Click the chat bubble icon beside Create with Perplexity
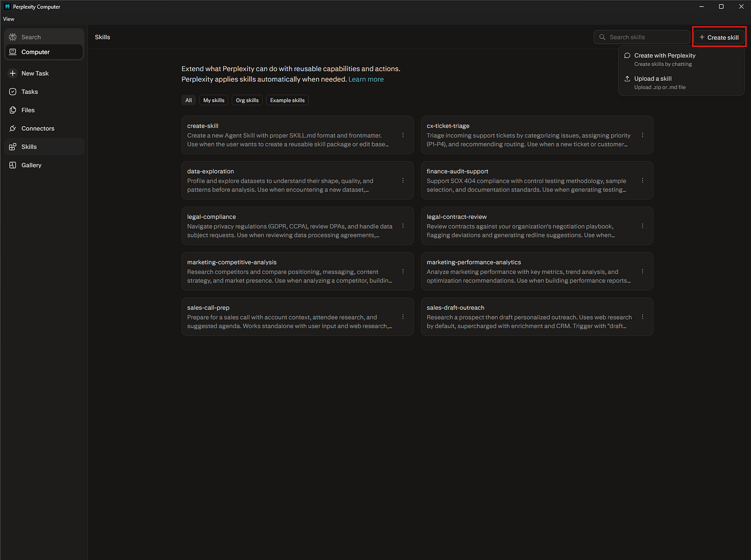The width and height of the screenshot is (751, 560). coord(627,56)
